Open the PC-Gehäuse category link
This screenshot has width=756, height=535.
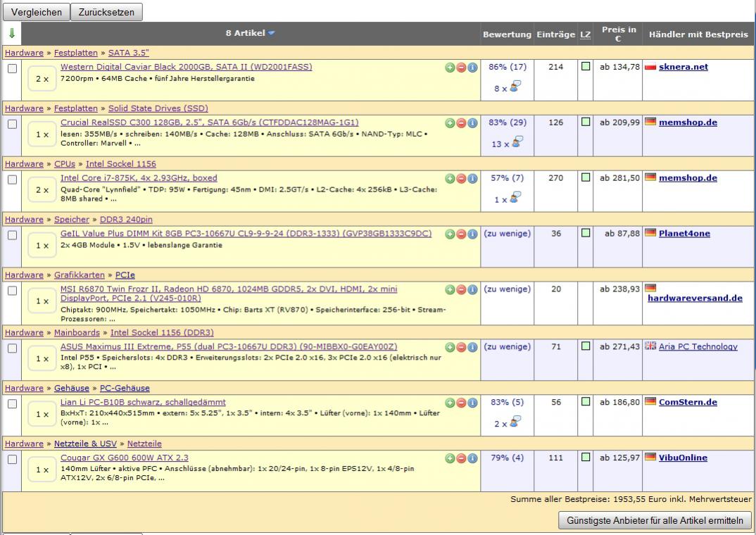(x=125, y=388)
